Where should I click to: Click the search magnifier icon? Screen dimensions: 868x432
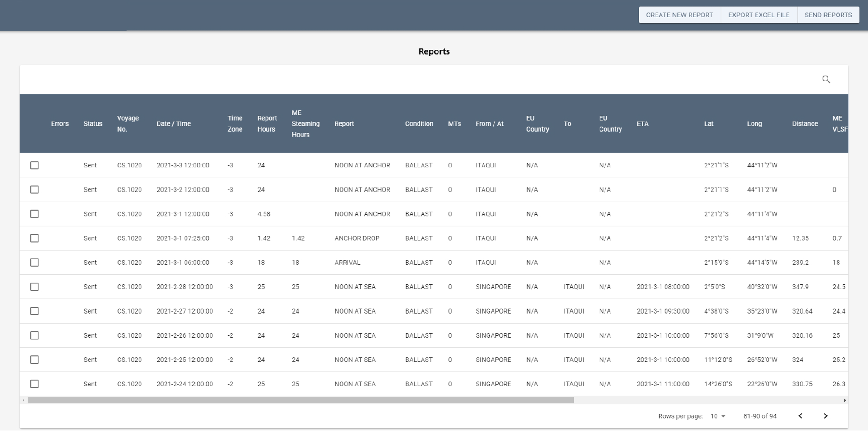[826, 79]
